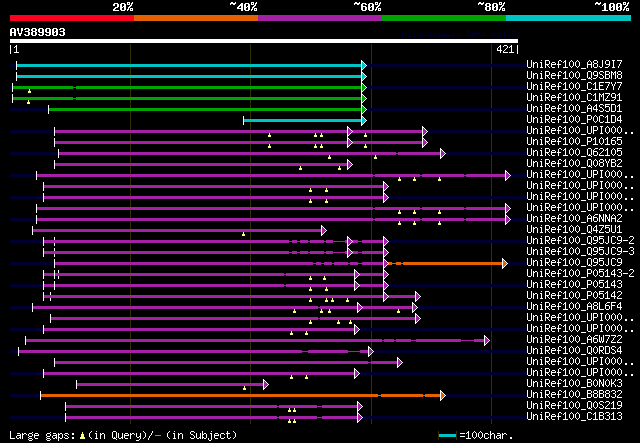Click the arrowhead ending the Q0RDS4 alignment
Image resolution: width=640 pixels, height=443 pixels.
(x=371, y=352)
